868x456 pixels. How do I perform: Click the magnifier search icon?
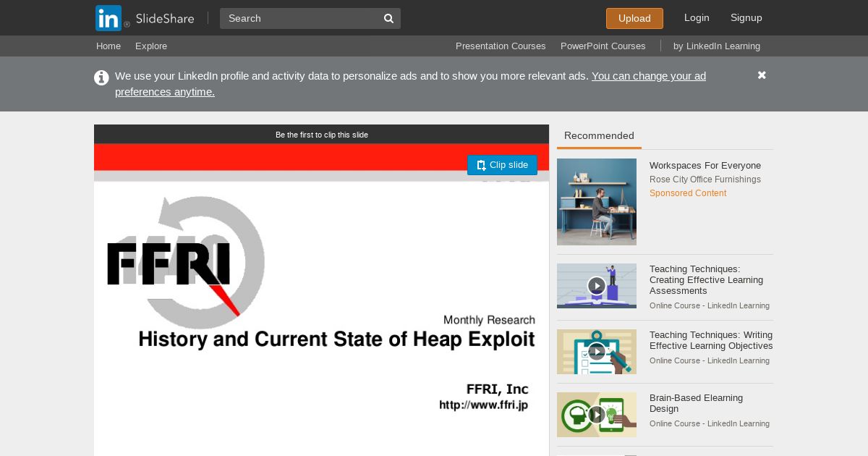pos(388,18)
